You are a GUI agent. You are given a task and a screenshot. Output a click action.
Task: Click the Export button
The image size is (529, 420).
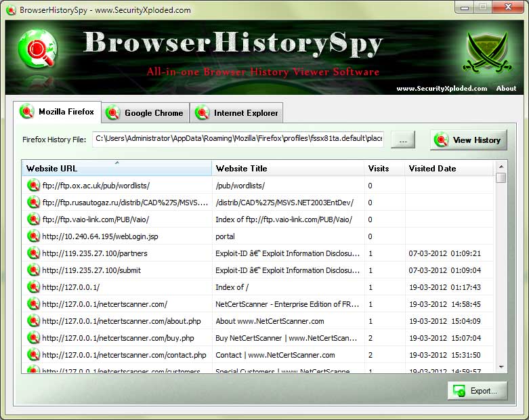[x=477, y=391]
